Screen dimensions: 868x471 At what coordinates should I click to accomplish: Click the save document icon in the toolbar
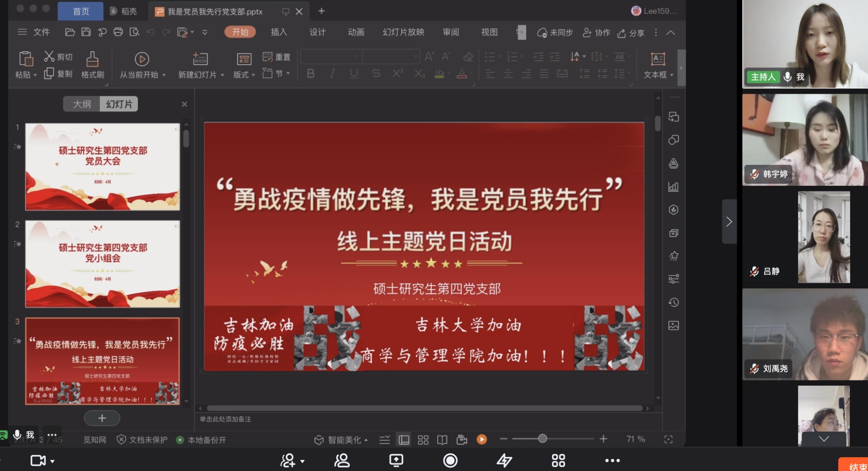click(86, 32)
